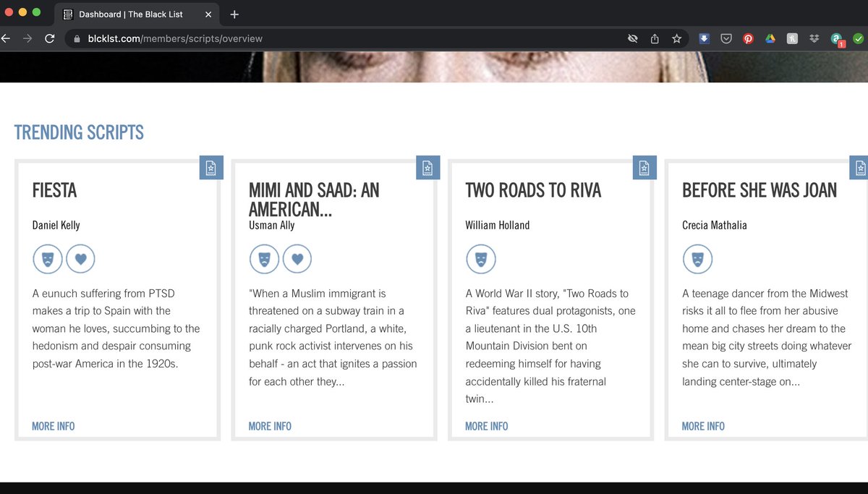This screenshot has width=868, height=494.
Task: Open the gray square extension beside Google Drive
Action: (x=793, y=39)
